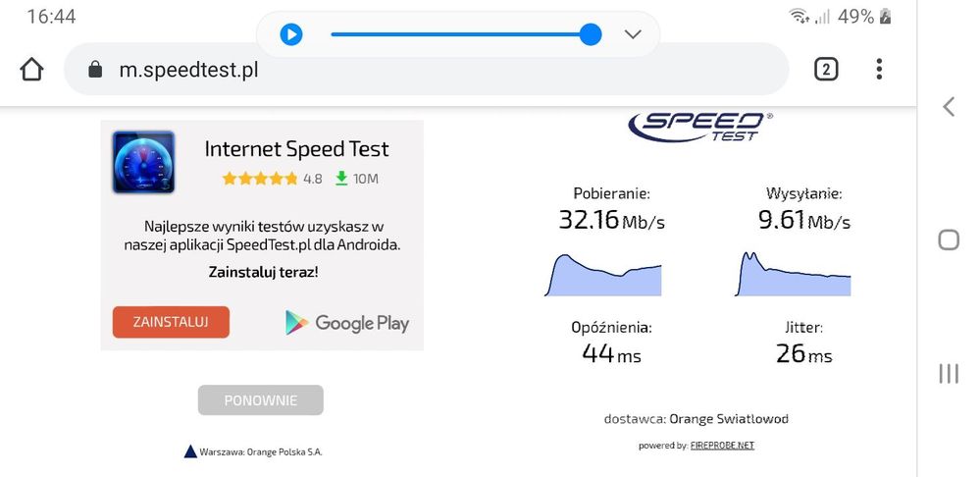Viewport: 980px width, 477px height.
Task: Click the ZAINSTALUJ install button
Action: coord(171,322)
